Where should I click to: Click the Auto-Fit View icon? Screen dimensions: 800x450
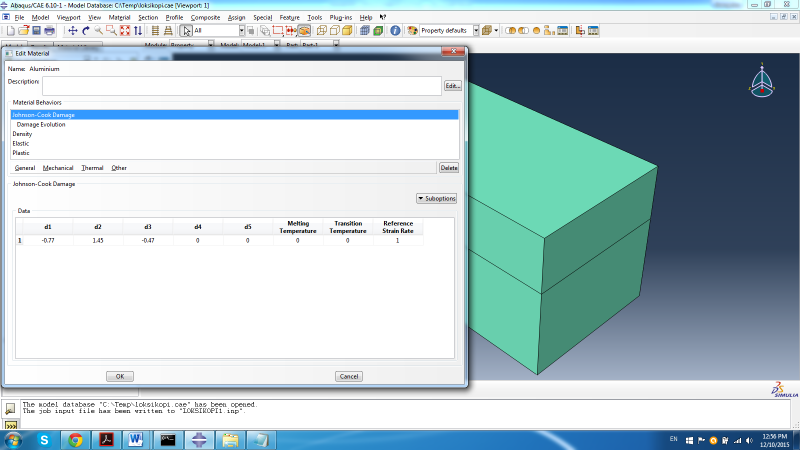pyautogui.click(x=125, y=31)
